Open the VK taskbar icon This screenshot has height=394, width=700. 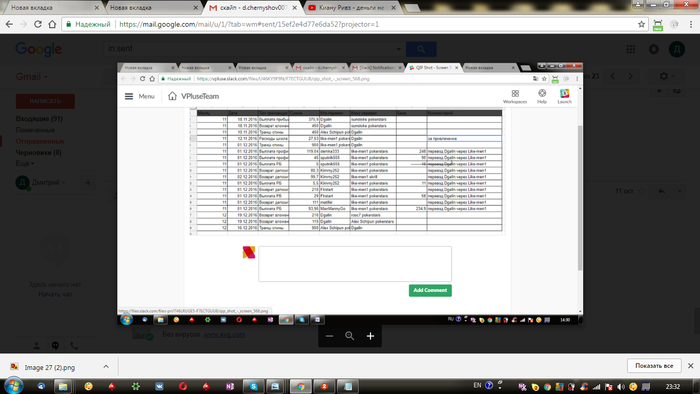click(159, 386)
